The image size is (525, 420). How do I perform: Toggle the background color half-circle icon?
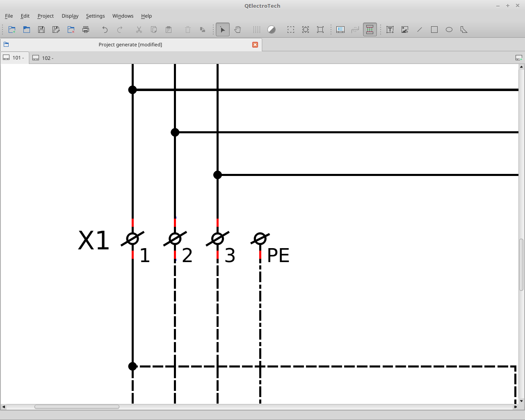coord(272,30)
